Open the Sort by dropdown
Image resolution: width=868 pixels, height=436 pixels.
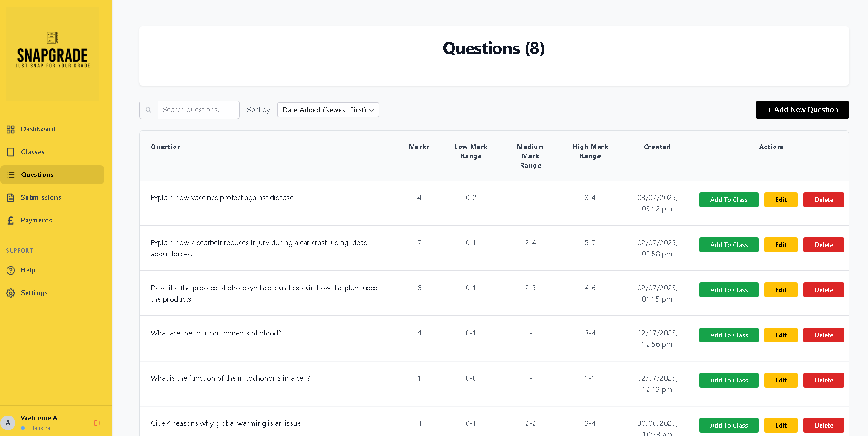pos(328,110)
